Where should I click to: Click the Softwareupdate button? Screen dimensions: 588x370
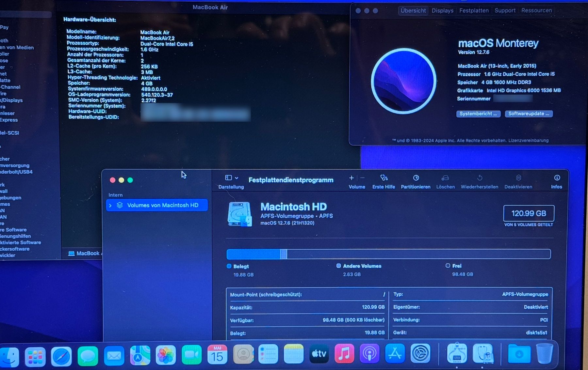tap(529, 114)
